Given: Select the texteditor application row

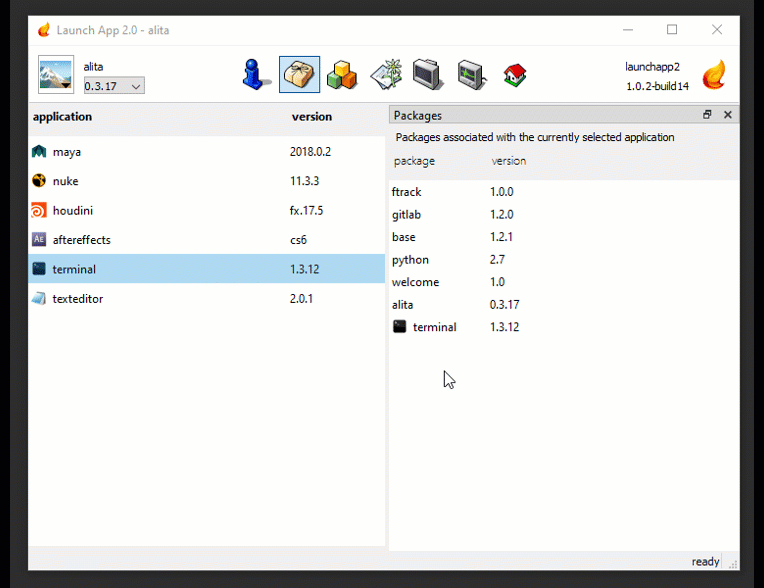Looking at the screenshot, I should [x=207, y=298].
